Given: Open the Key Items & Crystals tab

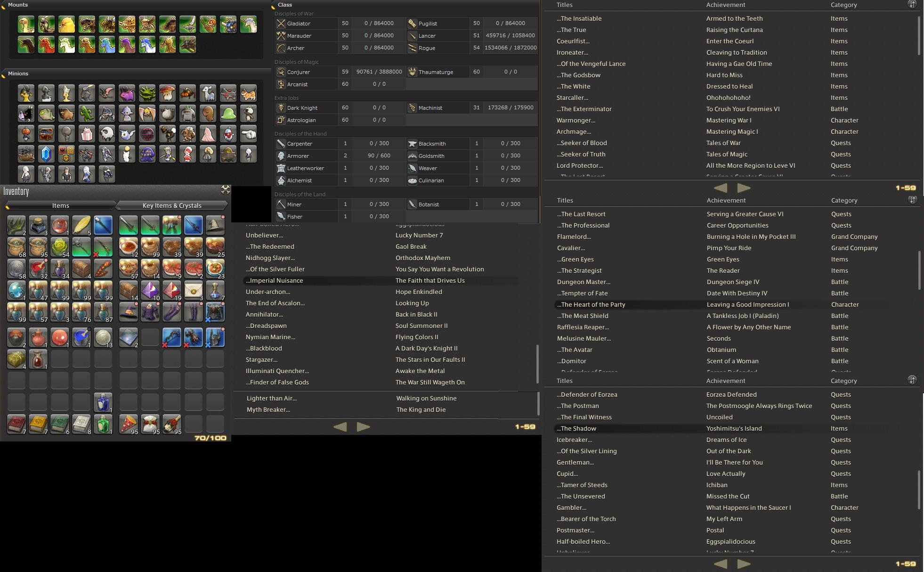Looking at the screenshot, I should tap(172, 205).
